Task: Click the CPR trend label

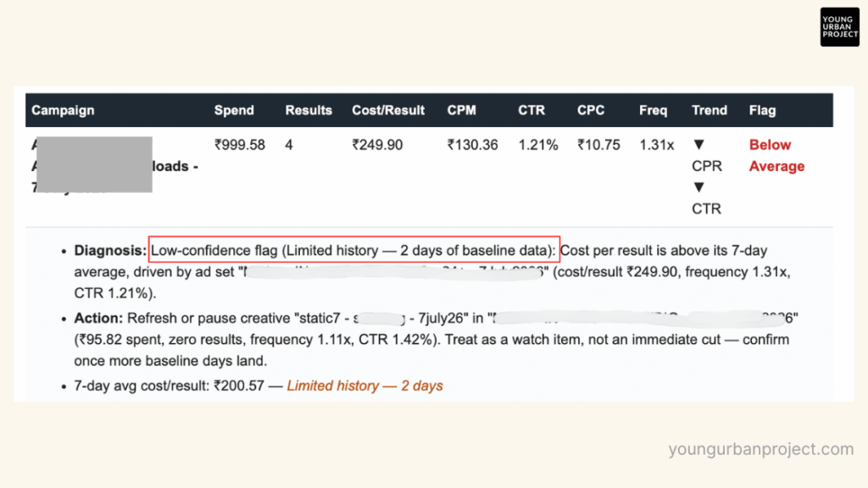Action: 707,166
